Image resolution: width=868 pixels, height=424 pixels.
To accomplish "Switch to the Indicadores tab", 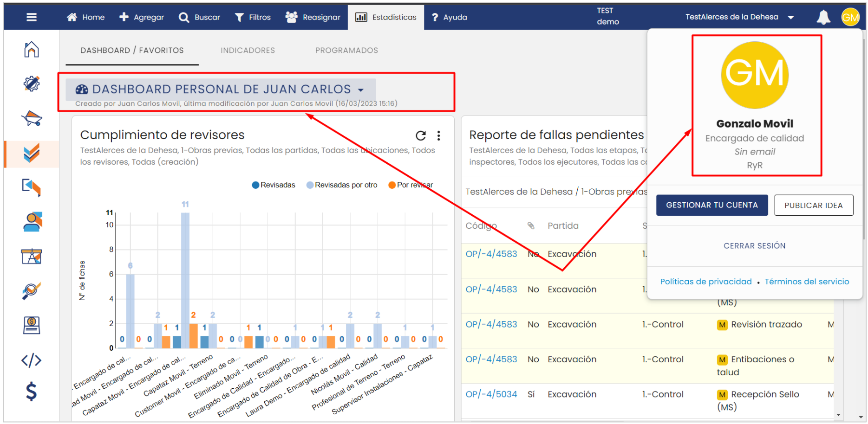I will pyautogui.click(x=248, y=50).
